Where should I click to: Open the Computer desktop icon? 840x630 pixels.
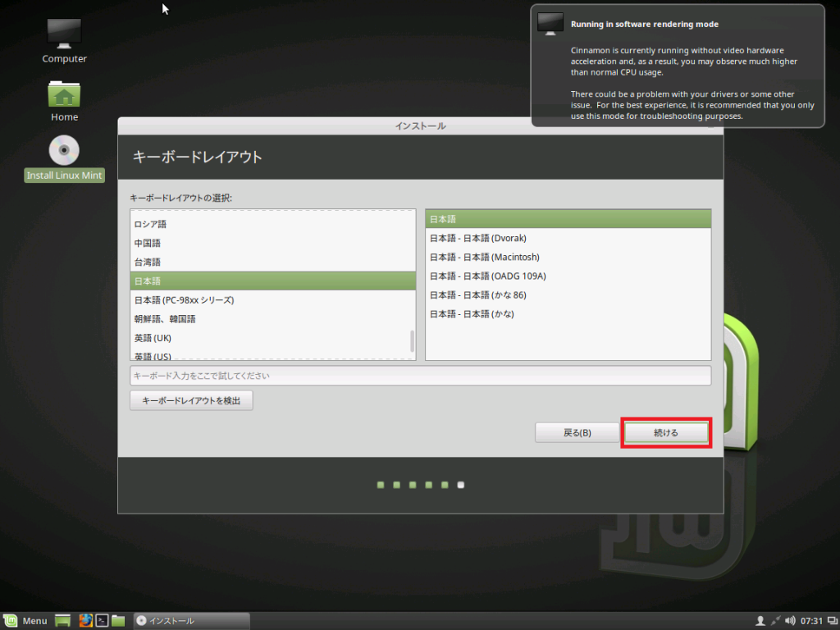63,33
